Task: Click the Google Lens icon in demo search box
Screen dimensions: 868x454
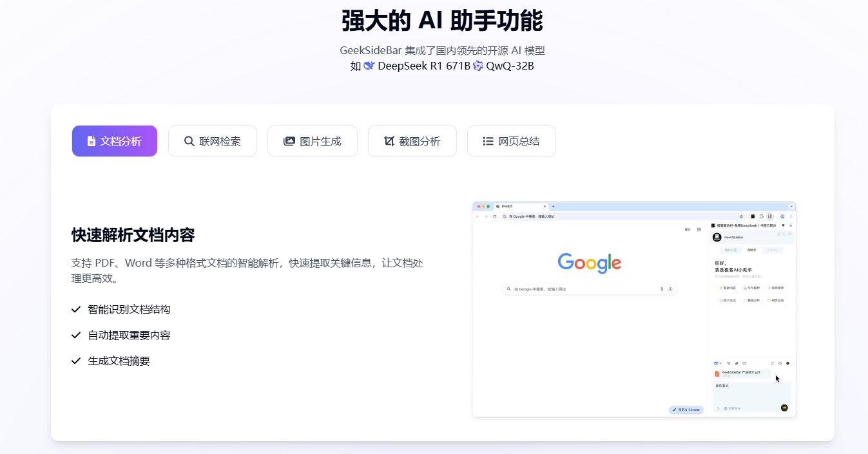Action: (x=670, y=290)
